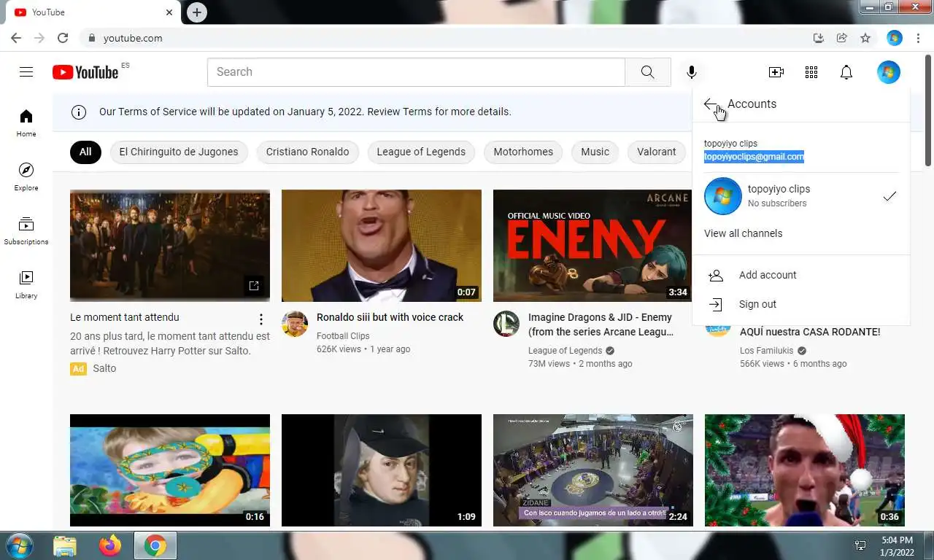Open the Imagine Dragons Enemy video title
Viewport: 934px width, 560px height.
click(601, 324)
